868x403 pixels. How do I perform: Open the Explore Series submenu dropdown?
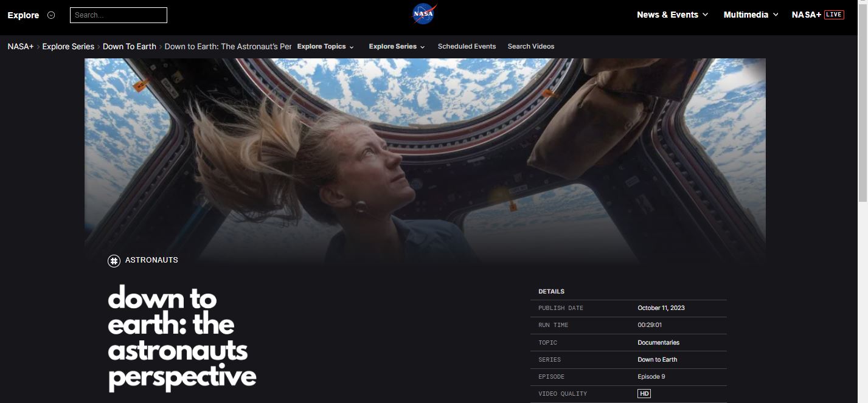tap(397, 46)
